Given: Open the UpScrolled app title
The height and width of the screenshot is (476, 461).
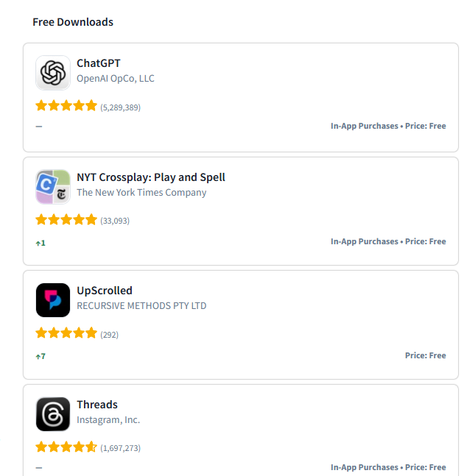Looking at the screenshot, I should [x=105, y=291].
